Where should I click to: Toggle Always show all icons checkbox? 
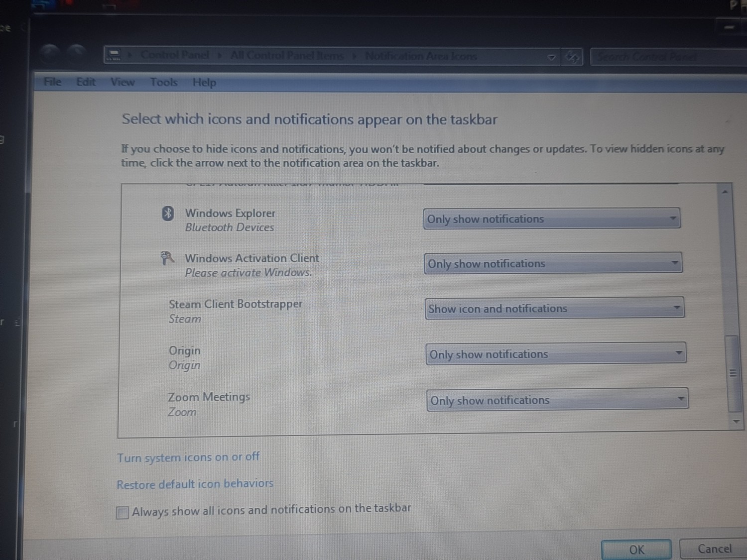(x=122, y=512)
